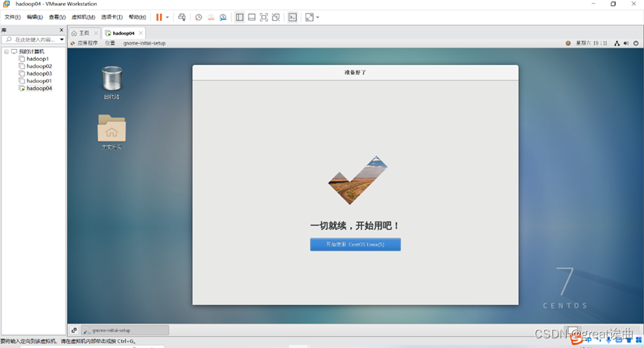This screenshot has width=644, height=348.
Task: Open the power options dropdown arrow beside pause
Action: pyautogui.click(x=168, y=17)
